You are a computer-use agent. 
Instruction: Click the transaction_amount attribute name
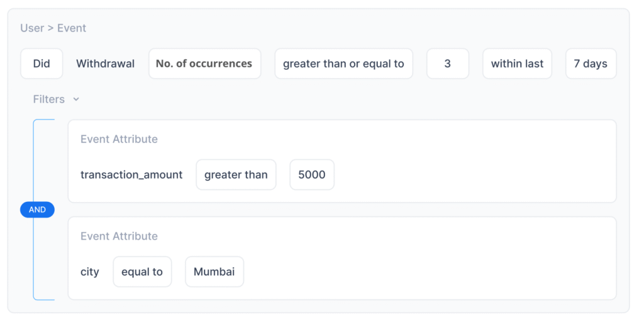131,175
